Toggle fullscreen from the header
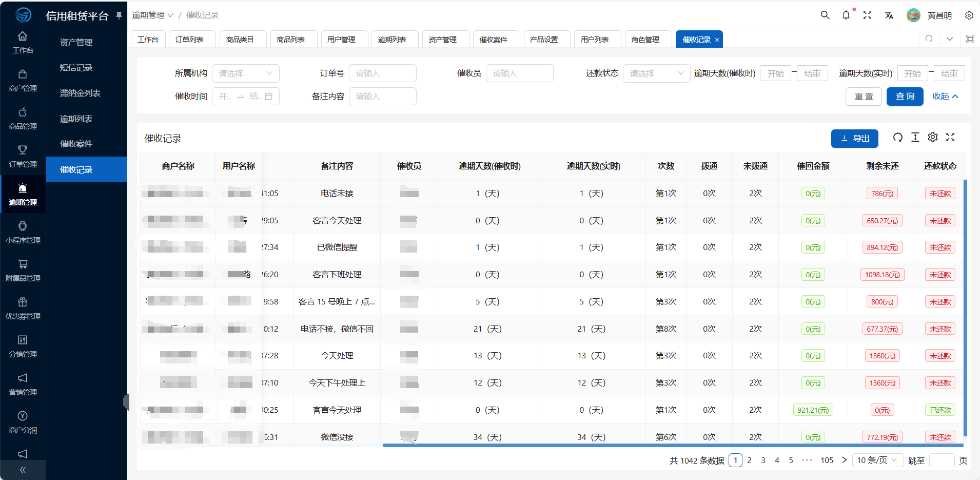The width and height of the screenshot is (980, 480). pyautogui.click(x=867, y=15)
